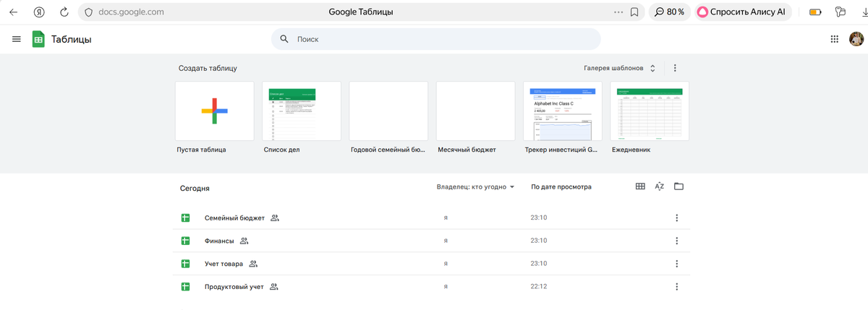Open the Список дел template
The height and width of the screenshot is (310, 868).
302,111
